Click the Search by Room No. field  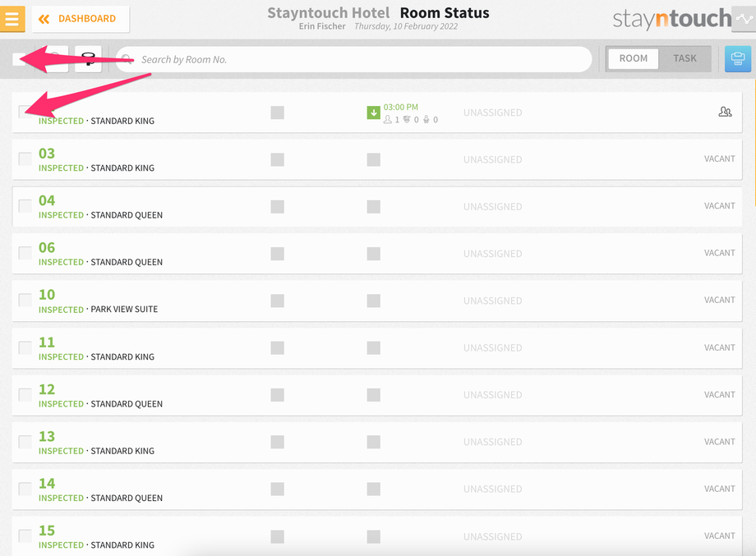coord(354,59)
